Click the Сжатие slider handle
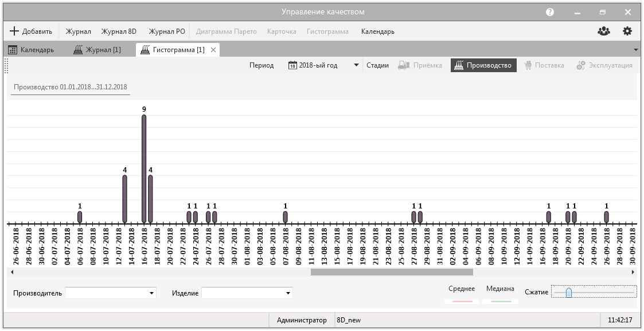 click(568, 293)
